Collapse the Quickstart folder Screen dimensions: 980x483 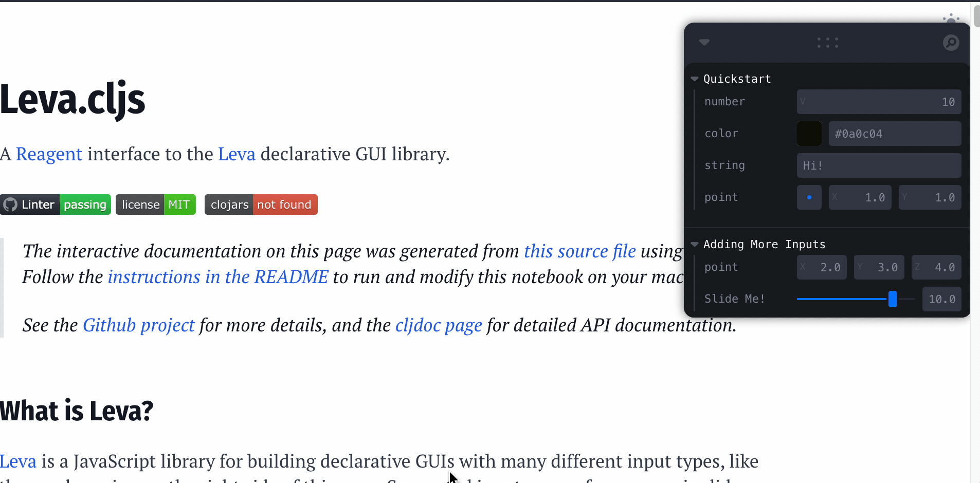[x=695, y=79]
